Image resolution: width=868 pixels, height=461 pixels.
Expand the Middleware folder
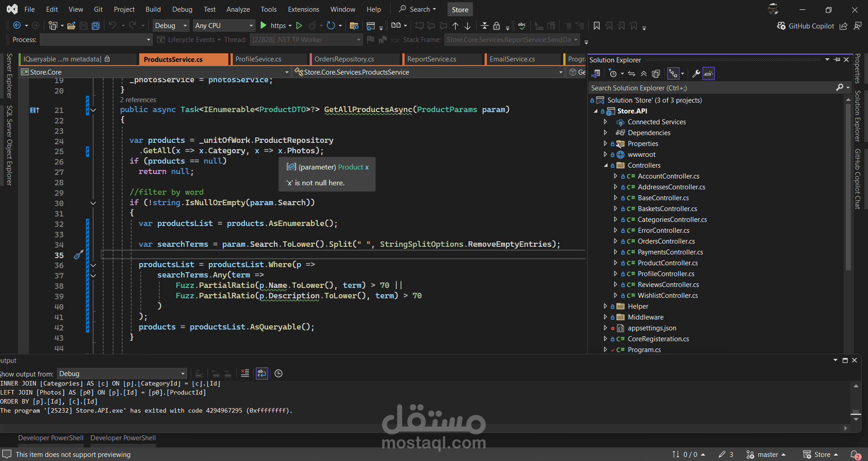point(605,317)
